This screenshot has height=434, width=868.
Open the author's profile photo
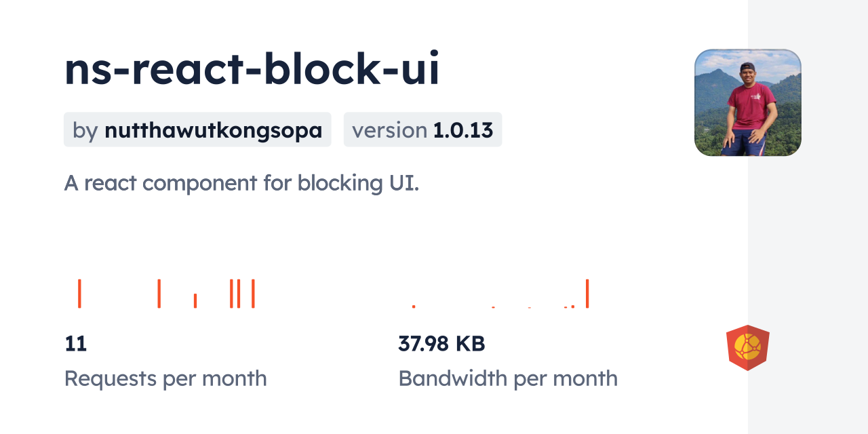pos(747,102)
